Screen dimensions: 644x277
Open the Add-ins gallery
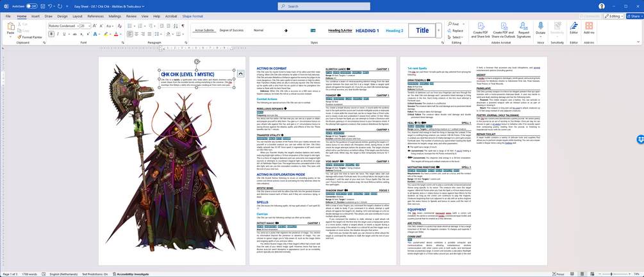click(589, 28)
